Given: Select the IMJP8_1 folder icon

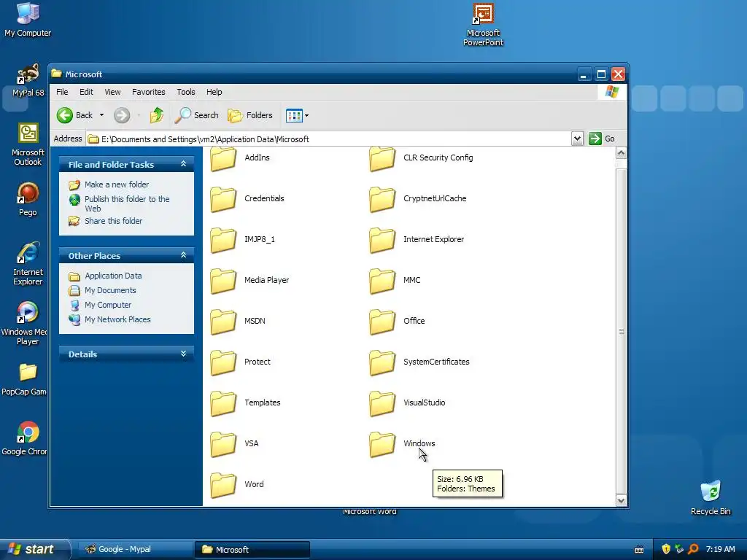Looking at the screenshot, I should 223,240.
